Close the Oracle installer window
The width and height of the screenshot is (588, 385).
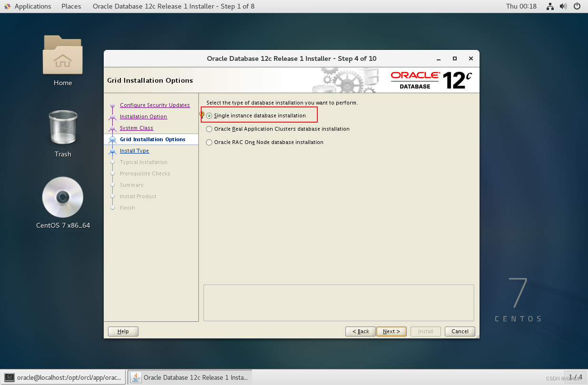coord(471,58)
